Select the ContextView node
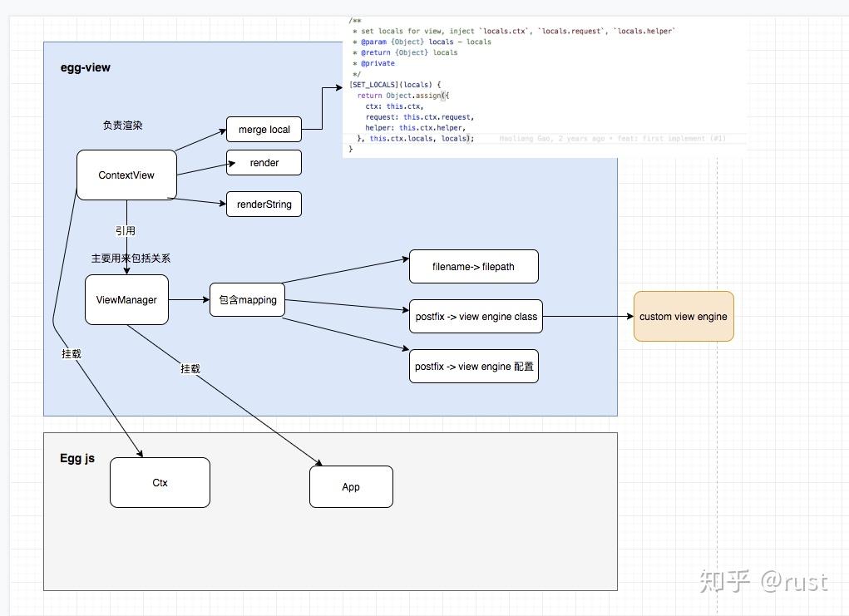 coord(126,175)
